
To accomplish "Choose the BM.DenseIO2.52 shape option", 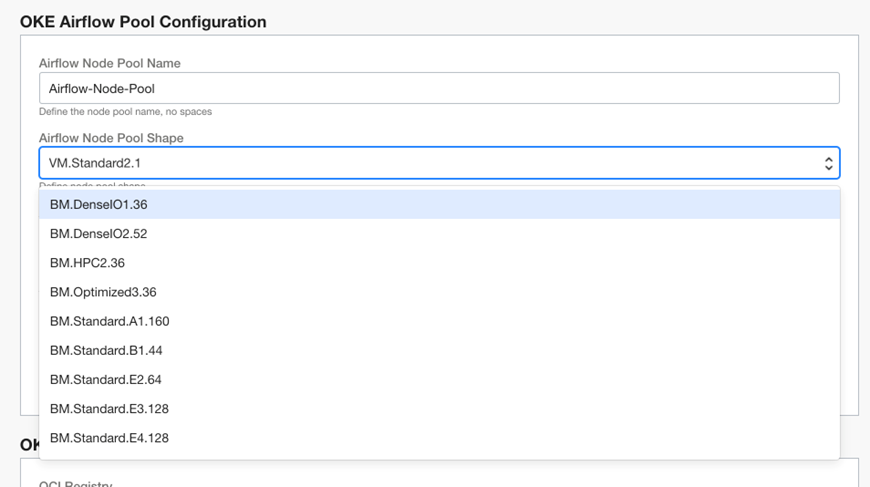I will click(x=99, y=234).
